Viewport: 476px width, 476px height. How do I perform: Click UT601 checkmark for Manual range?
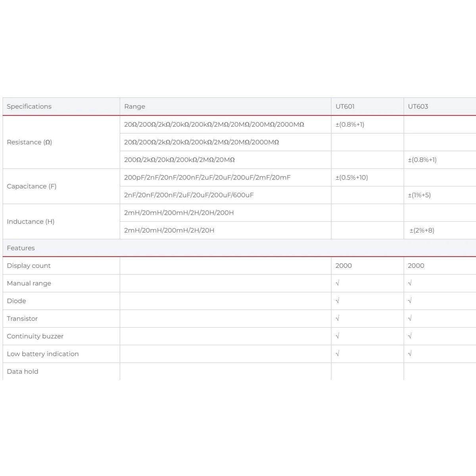(338, 283)
